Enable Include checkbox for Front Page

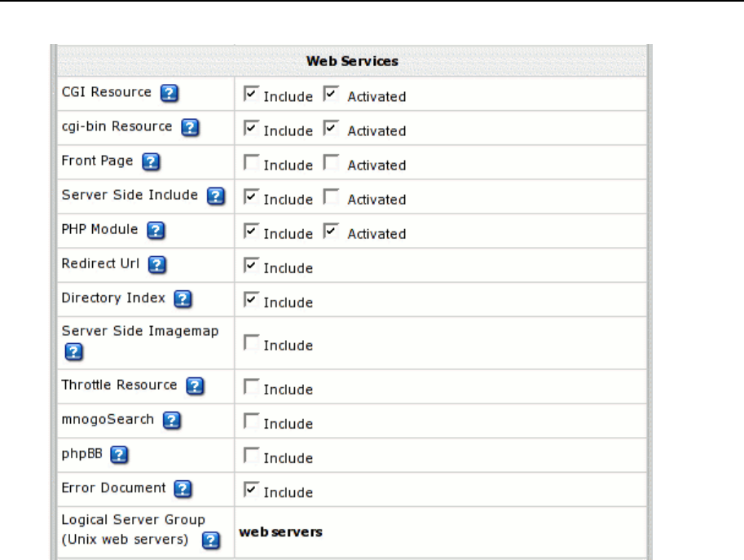(251, 162)
